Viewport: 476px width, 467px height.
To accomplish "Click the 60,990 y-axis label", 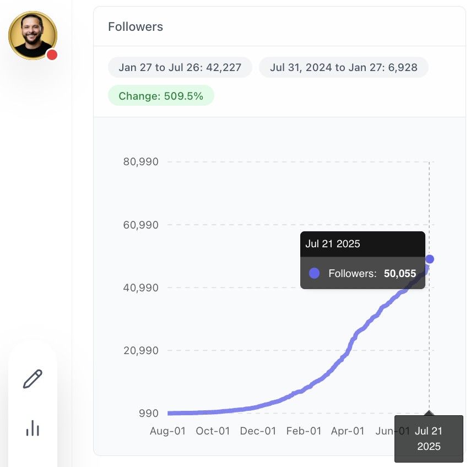I will coord(140,225).
